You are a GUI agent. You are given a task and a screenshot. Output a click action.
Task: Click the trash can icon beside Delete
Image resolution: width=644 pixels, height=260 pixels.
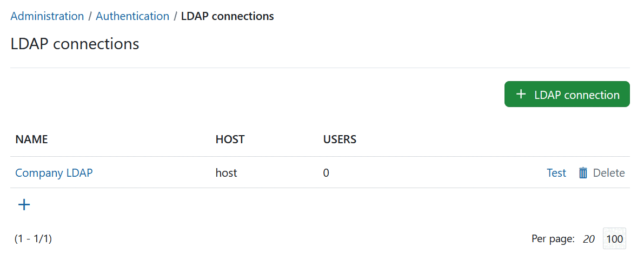(x=583, y=173)
